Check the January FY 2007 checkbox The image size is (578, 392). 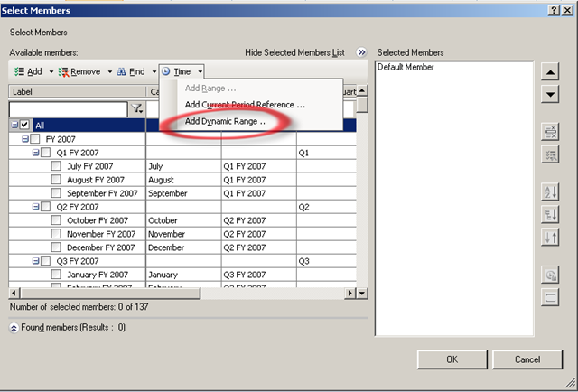tap(56, 275)
